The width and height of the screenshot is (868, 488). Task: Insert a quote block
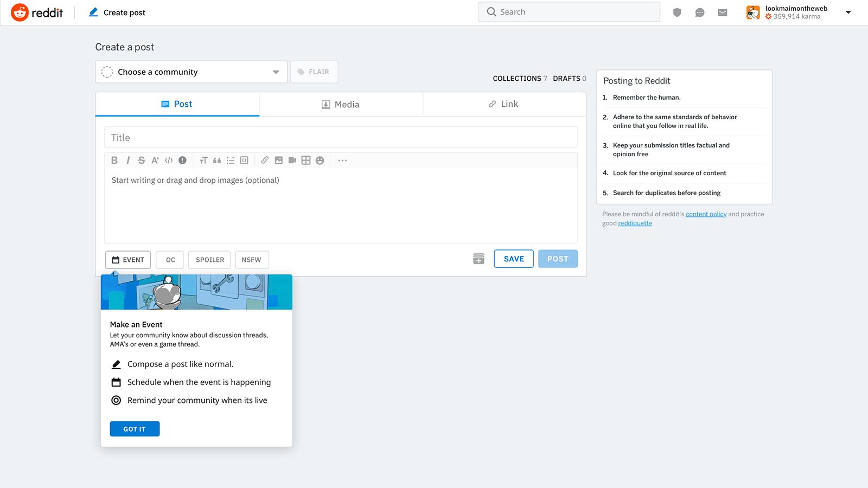pos(217,160)
